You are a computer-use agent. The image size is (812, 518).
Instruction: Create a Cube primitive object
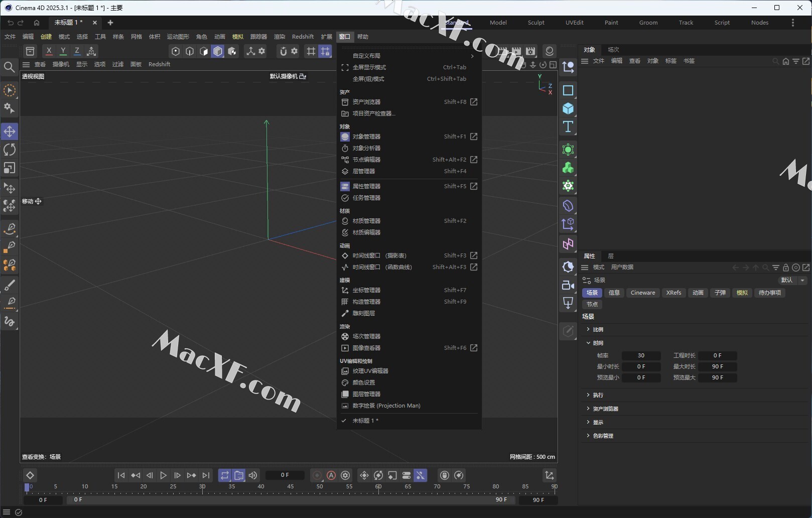pyautogui.click(x=568, y=108)
